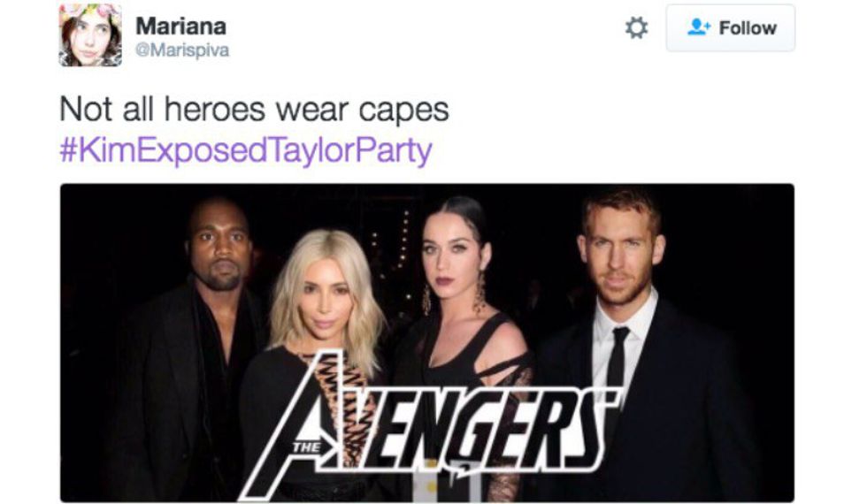Click the word 'capes' in the tweet
The width and height of the screenshot is (867, 504).
click(x=403, y=111)
